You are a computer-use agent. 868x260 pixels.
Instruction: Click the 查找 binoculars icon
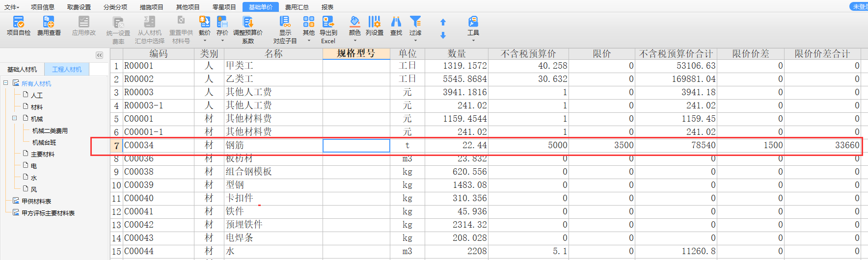point(396,22)
